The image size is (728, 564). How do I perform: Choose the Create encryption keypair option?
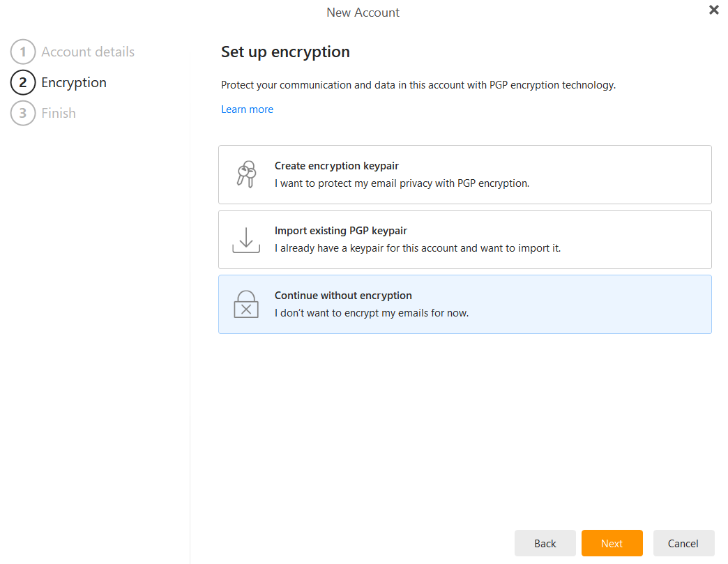tap(465, 174)
